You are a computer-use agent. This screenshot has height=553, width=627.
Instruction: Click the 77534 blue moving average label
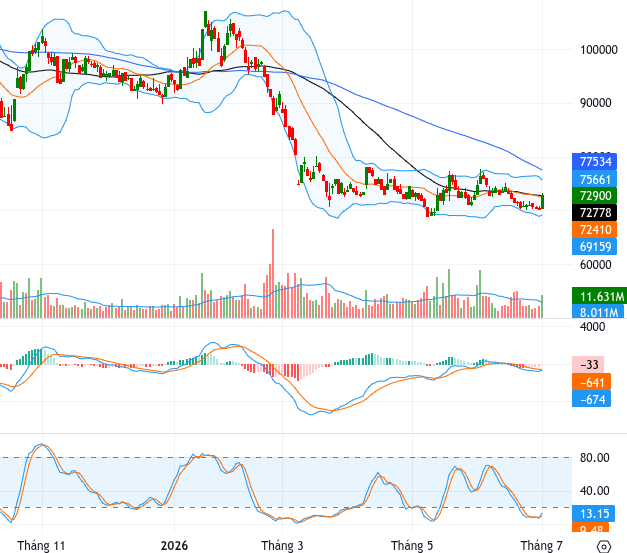(x=595, y=162)
